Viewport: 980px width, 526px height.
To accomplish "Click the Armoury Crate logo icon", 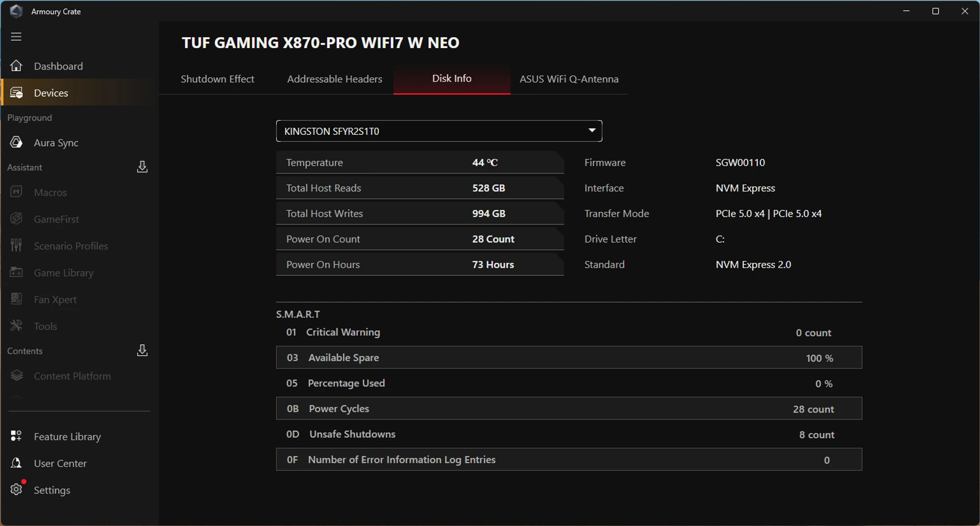I will pyautogui.click(x=16, y=11).
